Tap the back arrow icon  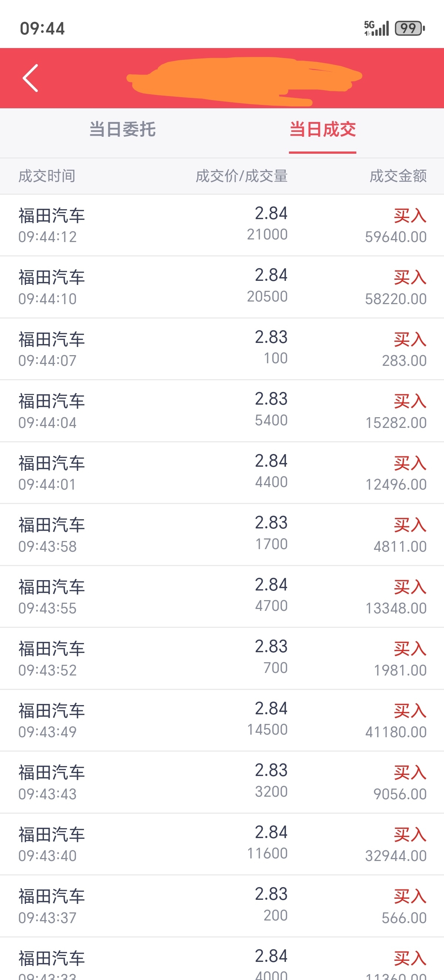(30, 78)
